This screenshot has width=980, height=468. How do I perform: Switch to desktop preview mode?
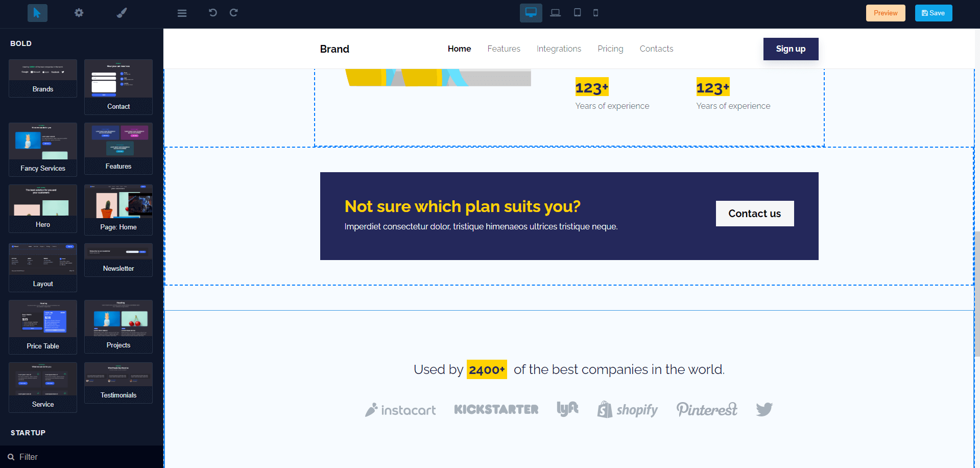pos(531,13)
